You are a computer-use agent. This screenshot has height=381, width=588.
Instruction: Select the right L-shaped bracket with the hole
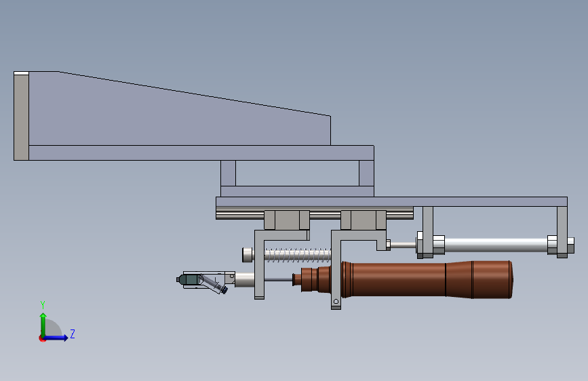click(x=336, y=269)
